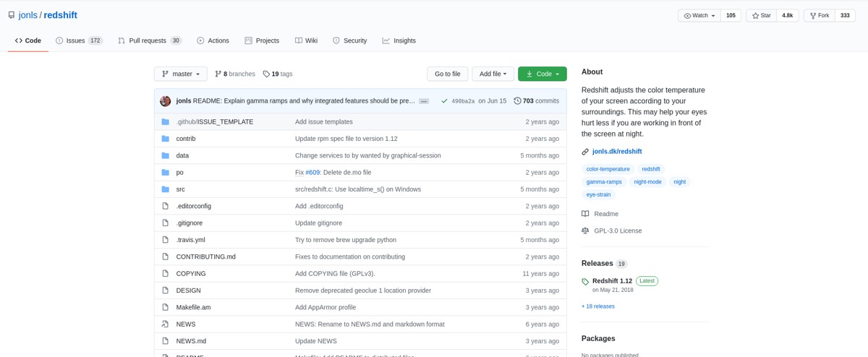This screenshot has height=357, width=868.
Task: Click the folder icon next to src
Action: click(165, 189)
